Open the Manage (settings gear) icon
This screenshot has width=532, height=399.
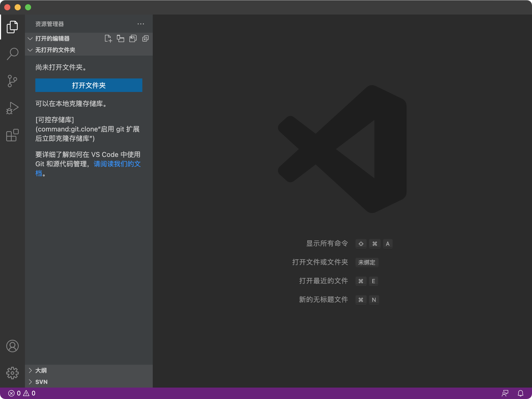(12, 373)
